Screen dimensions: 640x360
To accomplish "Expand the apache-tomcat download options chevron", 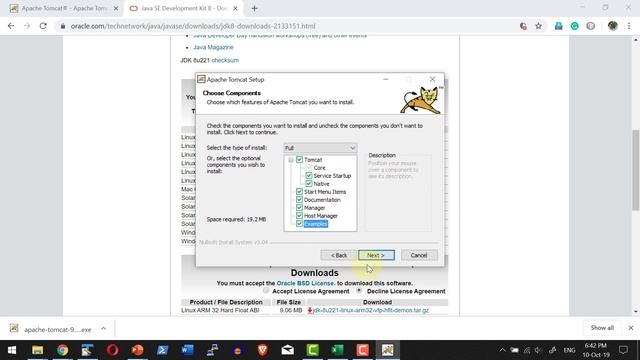I will 103,329.
